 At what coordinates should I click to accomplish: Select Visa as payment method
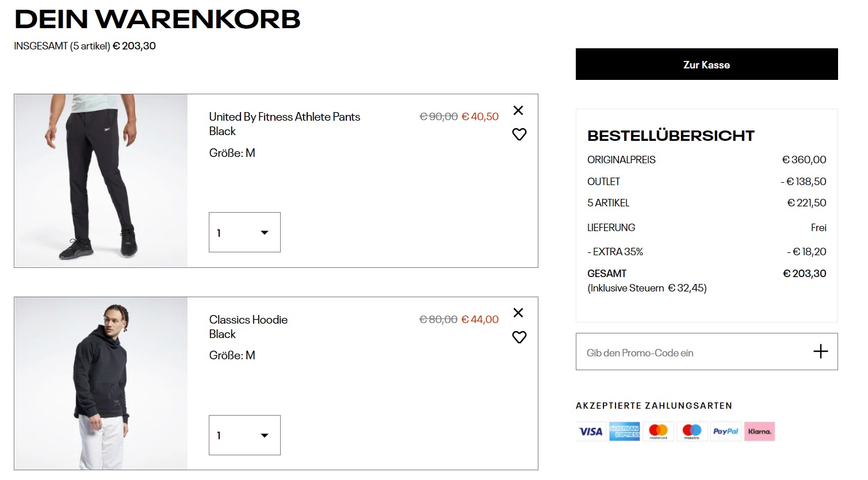pos(590,431)
